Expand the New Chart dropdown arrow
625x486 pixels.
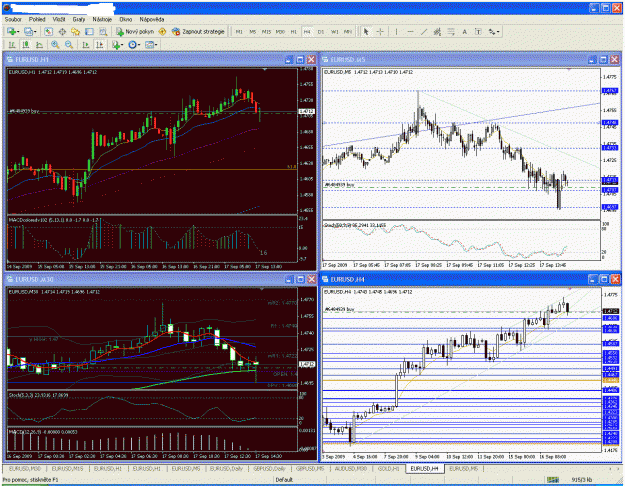point(18,32)
